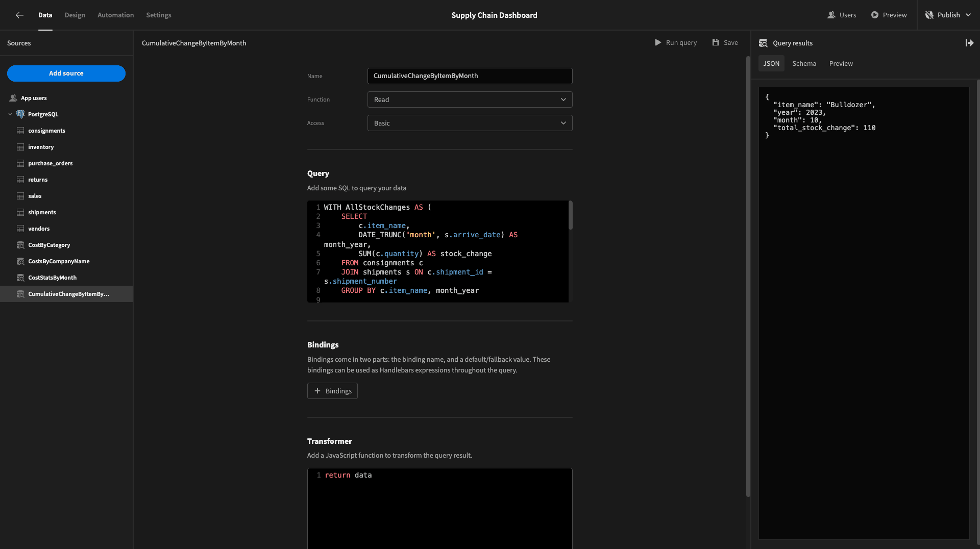Viewport: 980px width, 549px height.
Task: Click the Query results magnifier icon
Action: point(763,43)
